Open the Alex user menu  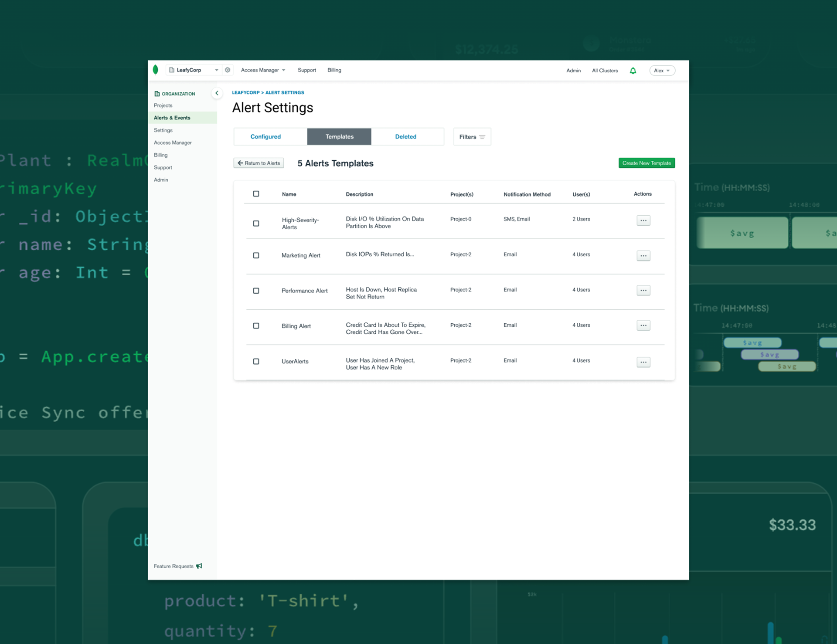662,71
